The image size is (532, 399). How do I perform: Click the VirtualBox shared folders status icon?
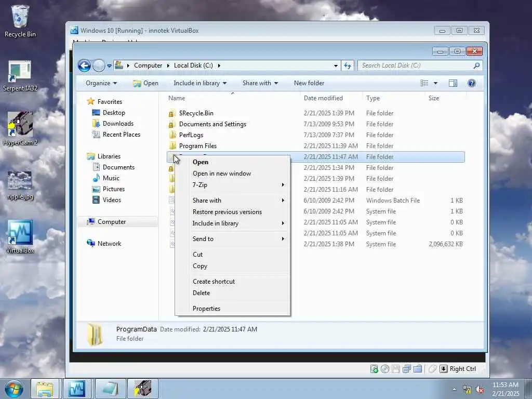point(418,369)
